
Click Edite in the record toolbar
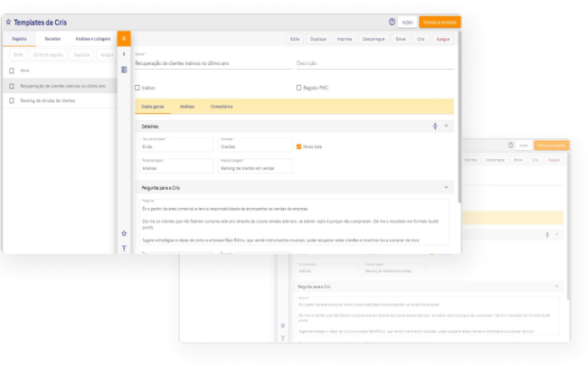coord(295,39)
